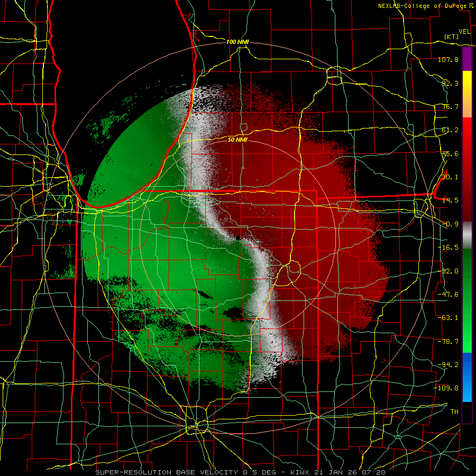Click the Super-Resolution Base Velocity caption
This screenshot has height=476, width=476.
[x=241, y=472]
